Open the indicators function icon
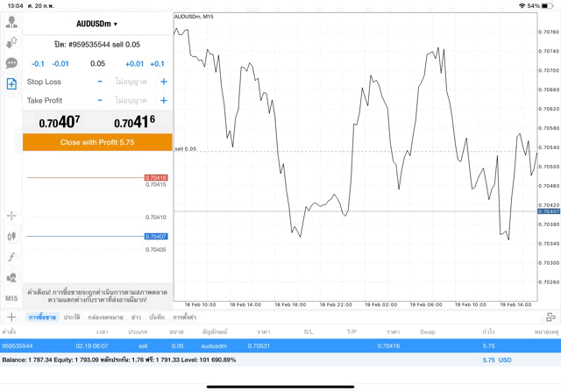 point(11,257)
